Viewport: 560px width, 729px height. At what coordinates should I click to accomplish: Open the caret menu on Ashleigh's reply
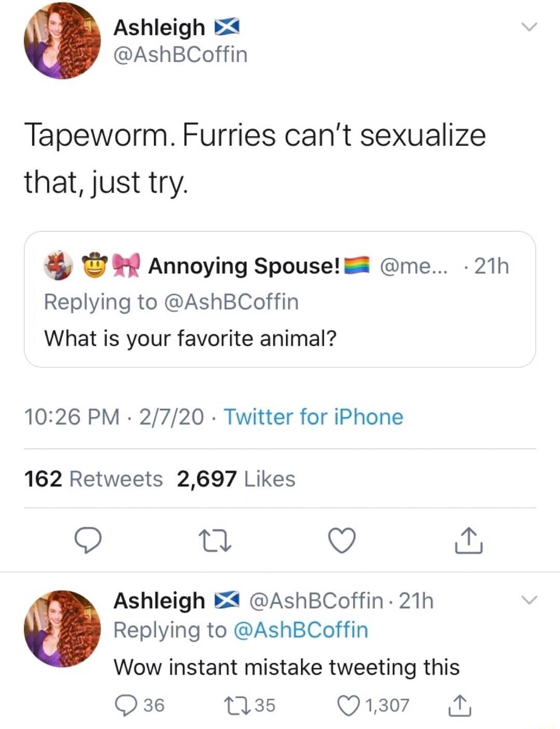pyautogui.click(x=530, y=600)
